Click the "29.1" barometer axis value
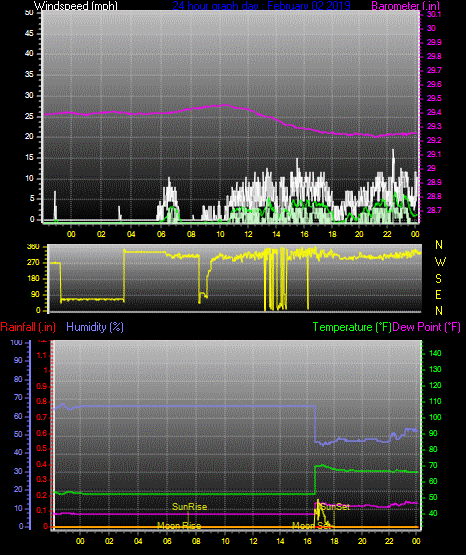The image size is (466, 555). [x=434, y=154]
